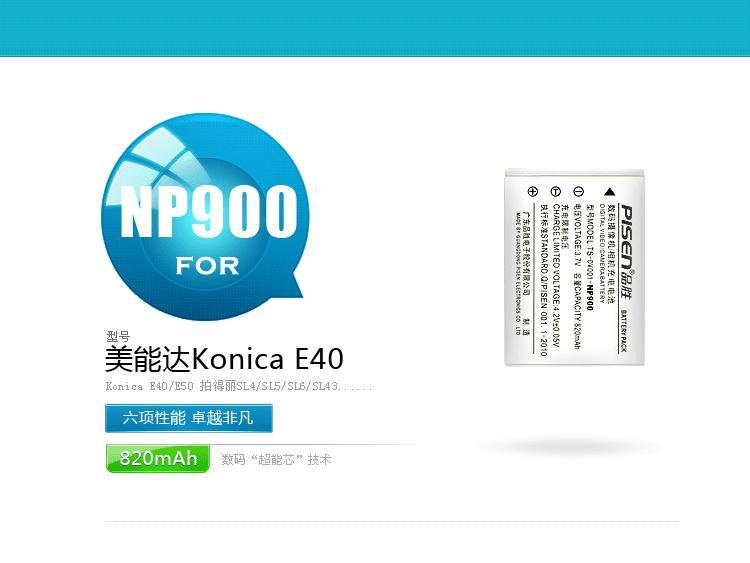This screenshot has width=750, height=563.
Task: Click the blue 六项性能 卓越非凡 button
Action: 188,418
